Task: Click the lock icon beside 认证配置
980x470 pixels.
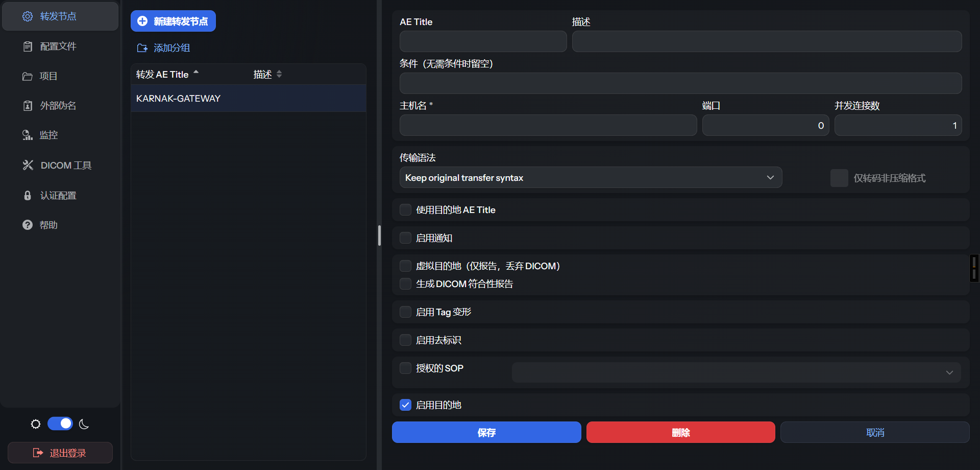Action: click(x=28, y=195)
